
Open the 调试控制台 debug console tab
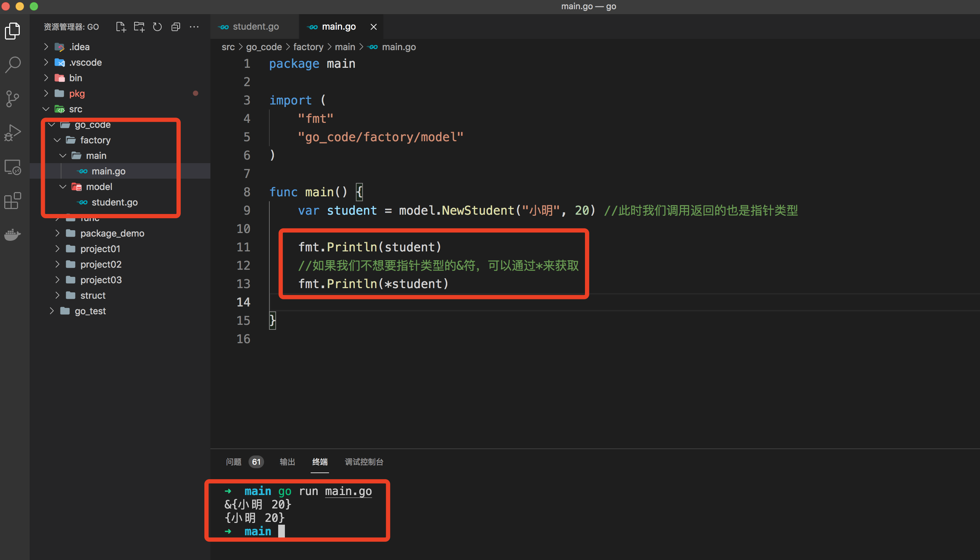click(x=364, y=461)
